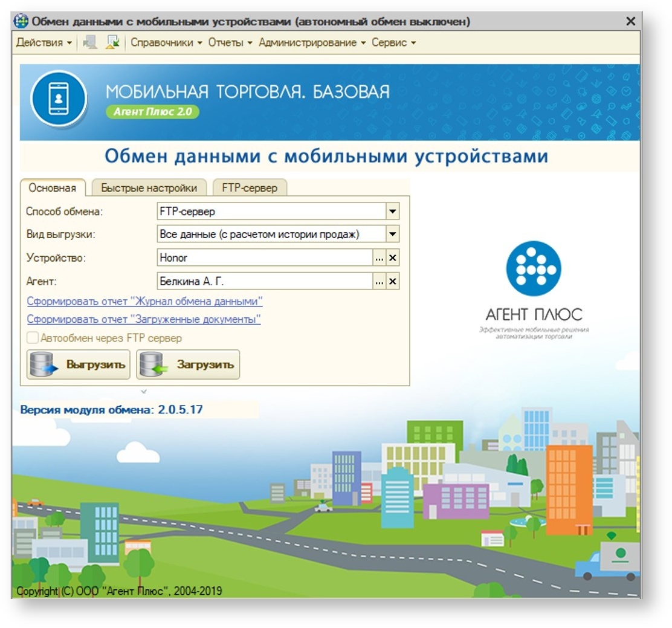The image size is (672, 628).
Task: Select the Основная tab
Action: click(x=53, y=188)
